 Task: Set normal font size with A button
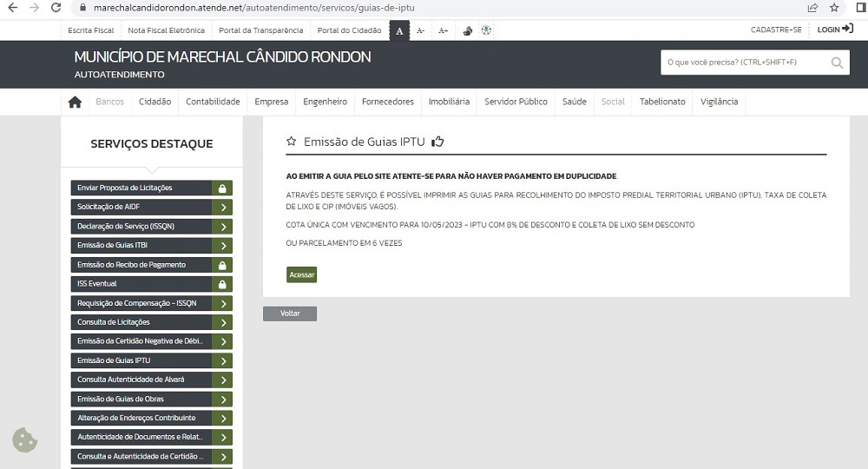pyautogui.click(x=399, y=30)
